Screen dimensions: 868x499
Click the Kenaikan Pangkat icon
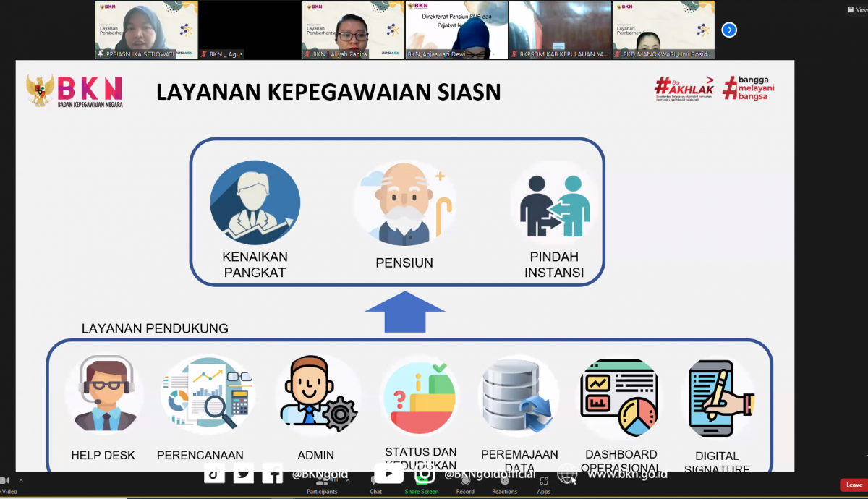(255, 205)
